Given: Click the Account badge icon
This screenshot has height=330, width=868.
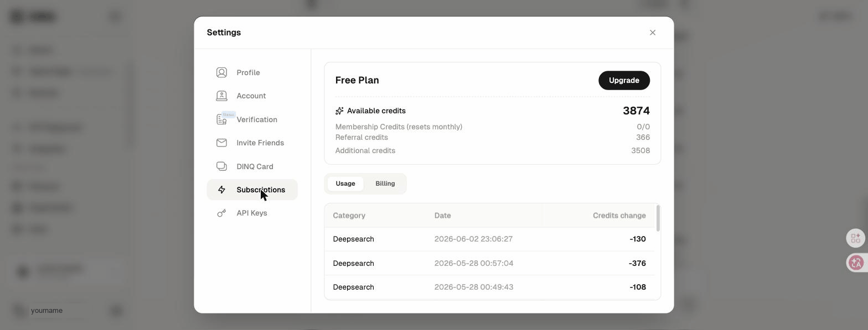Looking at the screenshot, I should [221, 96].
